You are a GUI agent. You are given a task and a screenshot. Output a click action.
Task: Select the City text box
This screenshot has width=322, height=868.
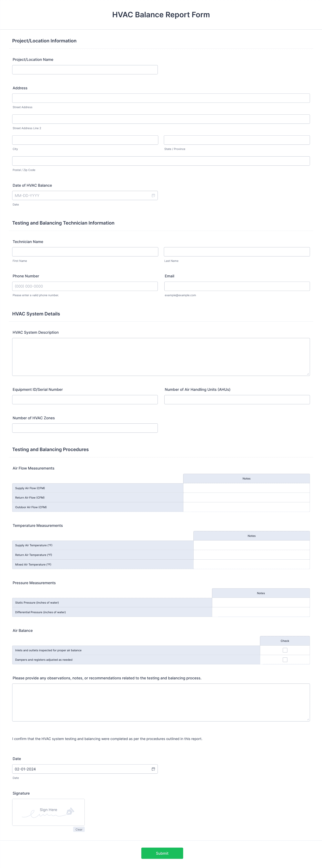(85, 140)
